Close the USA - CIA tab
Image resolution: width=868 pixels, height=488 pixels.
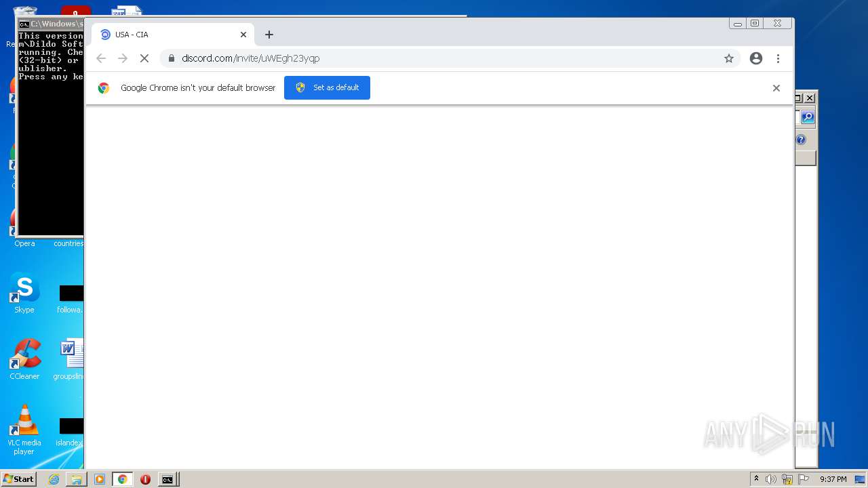(x=243, y=35)
